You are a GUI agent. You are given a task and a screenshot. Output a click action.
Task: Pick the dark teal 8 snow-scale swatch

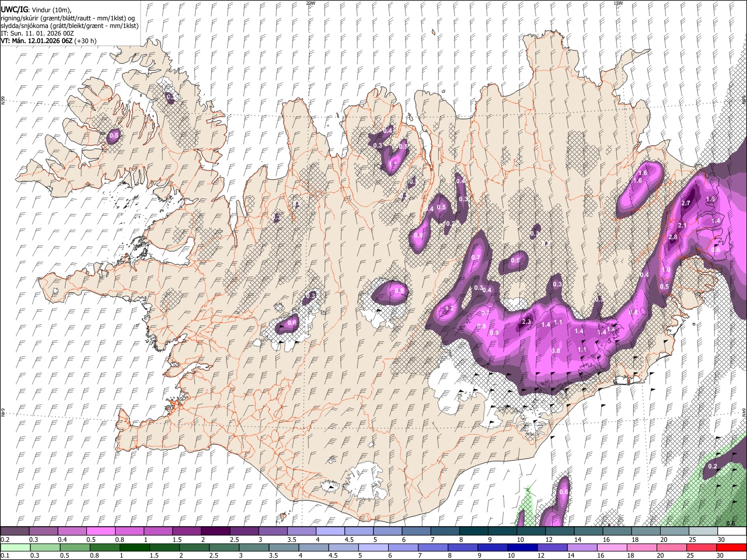474,531
